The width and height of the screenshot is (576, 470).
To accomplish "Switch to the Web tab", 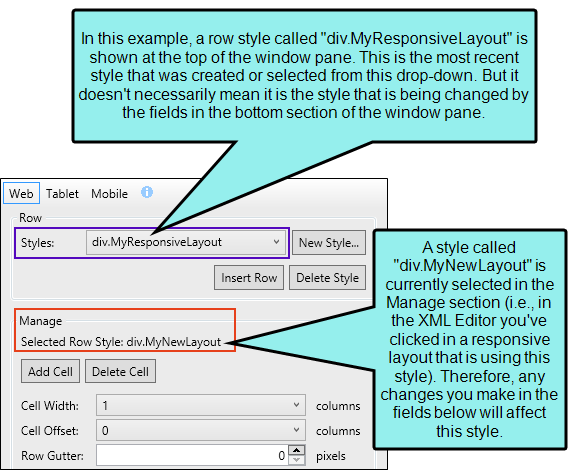I will pos(21,193).
